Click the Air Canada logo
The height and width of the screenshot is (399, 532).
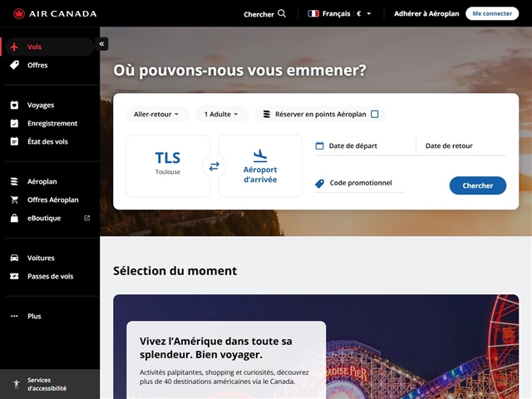[x=55, y=13]
